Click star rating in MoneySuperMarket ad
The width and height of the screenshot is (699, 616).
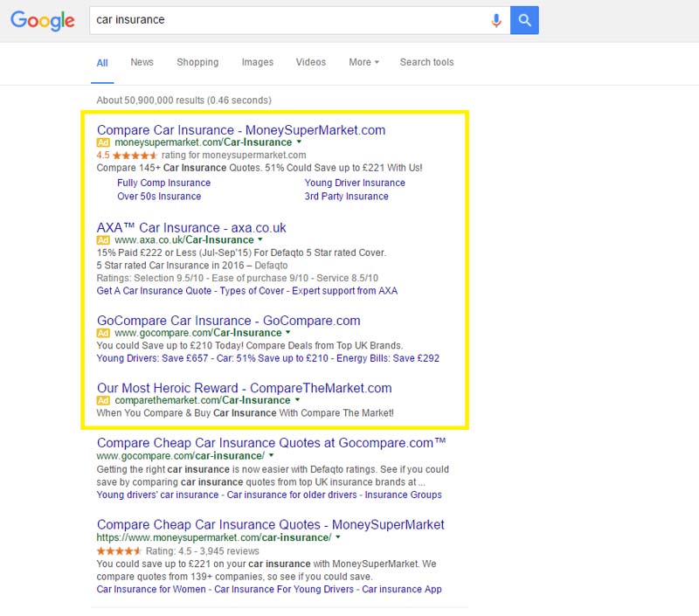(x=135, y=156)
